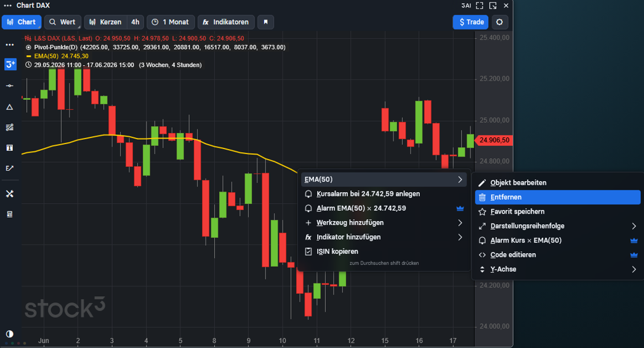This screenshot has width=644, height=348.
Task: Open the three-dot menu beside Chart DAX title
Action: tap(8, 6)
